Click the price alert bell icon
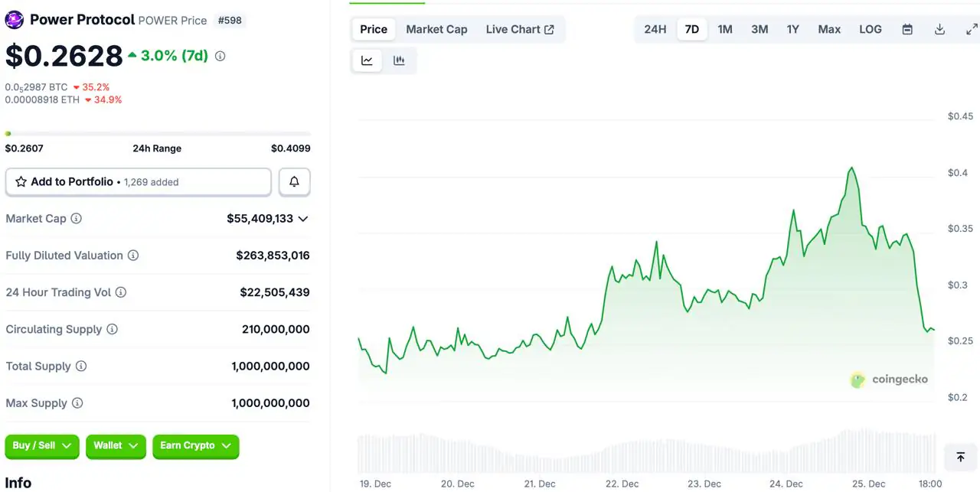This screenshot has height=492, width=980. click(294, 182)
